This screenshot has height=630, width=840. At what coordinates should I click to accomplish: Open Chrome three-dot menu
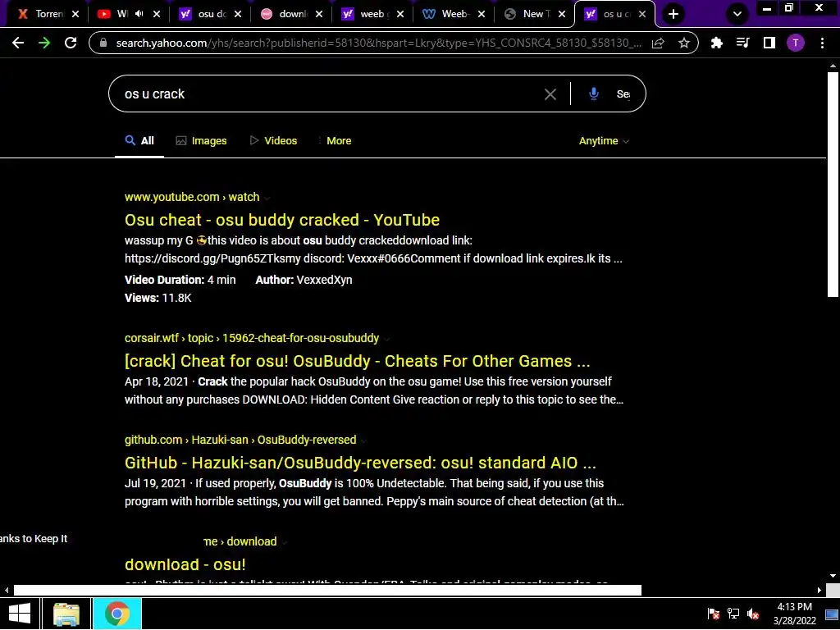[822, 43]
